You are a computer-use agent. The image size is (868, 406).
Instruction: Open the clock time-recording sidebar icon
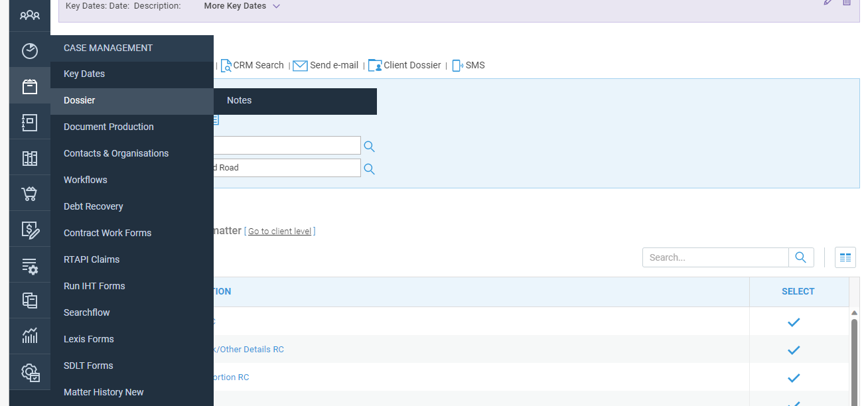click(29, 50)
